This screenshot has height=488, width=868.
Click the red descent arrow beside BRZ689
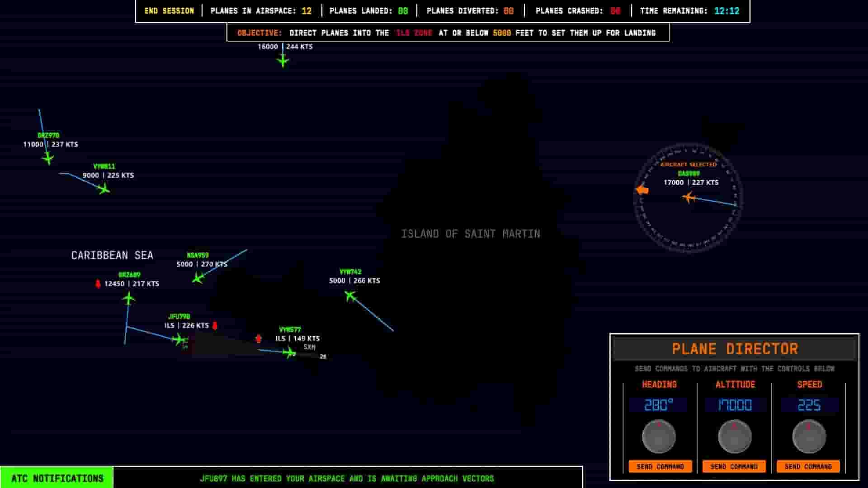pos(98,284)
